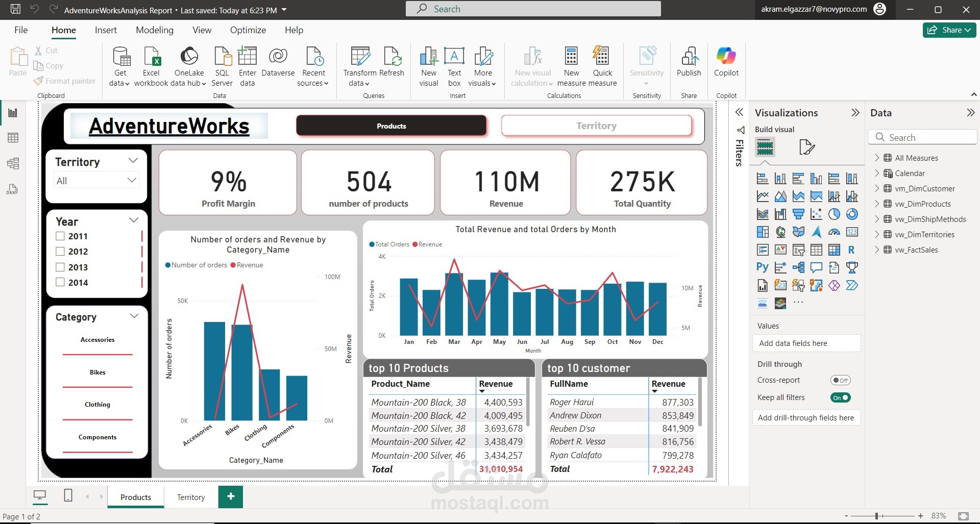Click the Copilot ribbon icon
The width and height of the screenshot is (980, 524).
pos(726,62)
